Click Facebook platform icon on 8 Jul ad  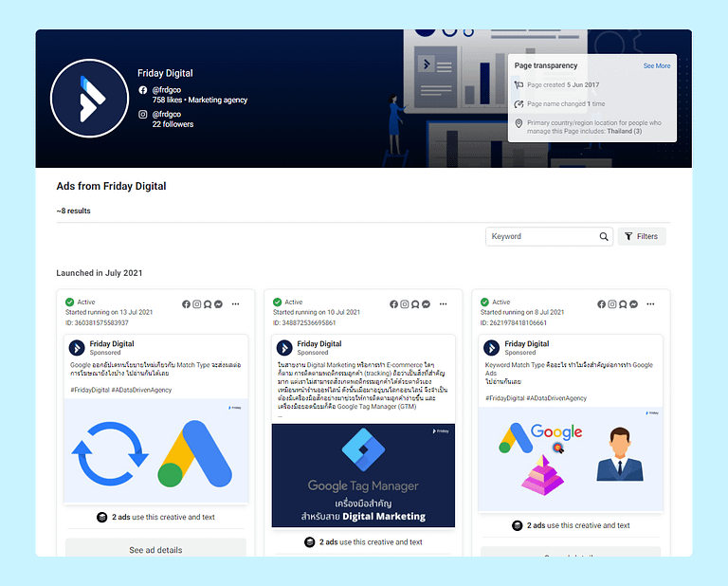(x=601, y=304)
